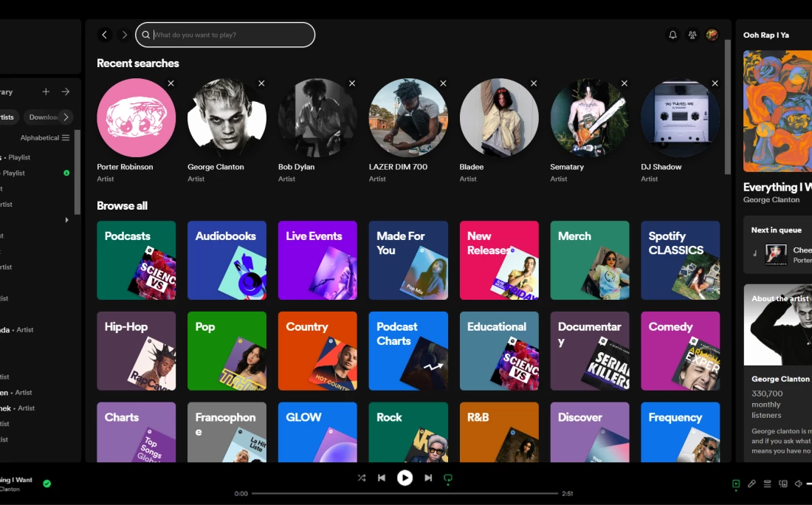Toggle shuffle in the player controls

click(x=361, y=478)
